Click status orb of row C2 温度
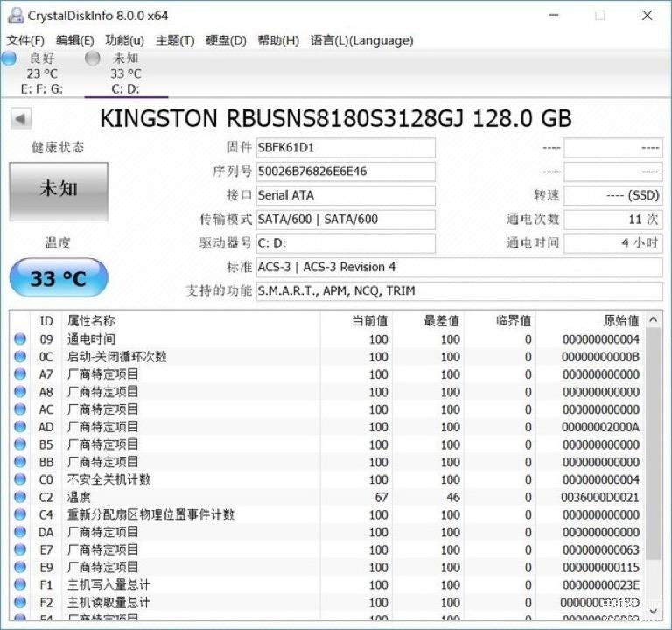The image size is (672, 630). click(20, 497)
